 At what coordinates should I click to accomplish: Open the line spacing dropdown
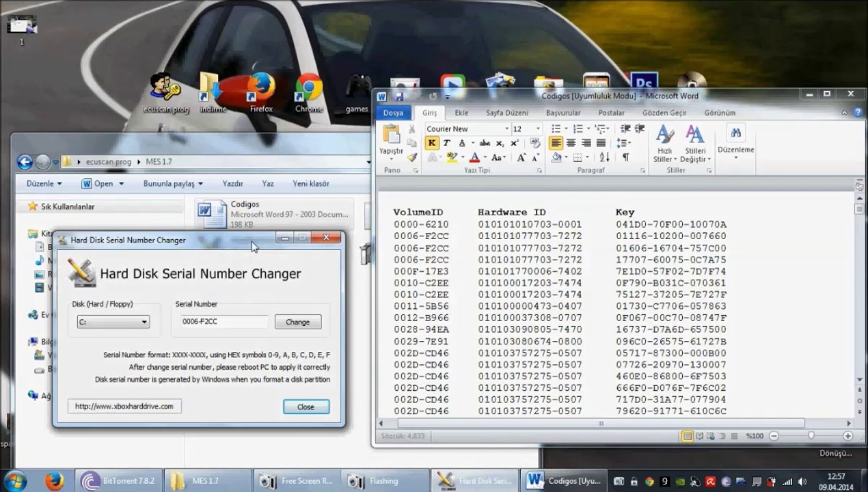pos(623,143)
